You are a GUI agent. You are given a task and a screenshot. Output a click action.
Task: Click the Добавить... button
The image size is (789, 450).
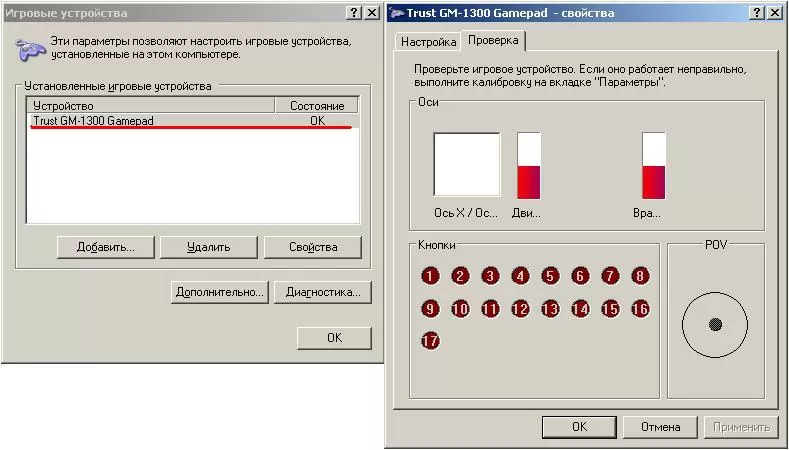tap(106, 247)
